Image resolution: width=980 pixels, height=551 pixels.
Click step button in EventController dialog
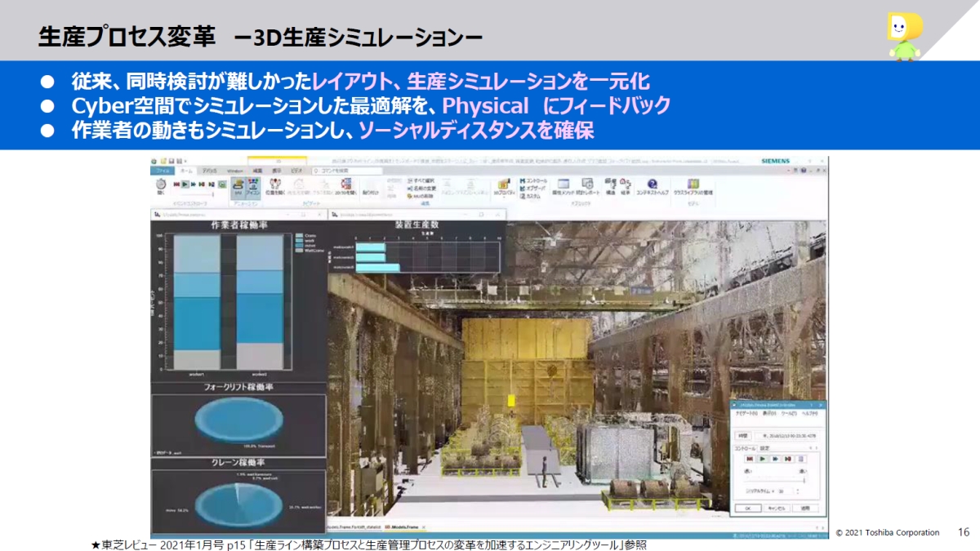788,459
